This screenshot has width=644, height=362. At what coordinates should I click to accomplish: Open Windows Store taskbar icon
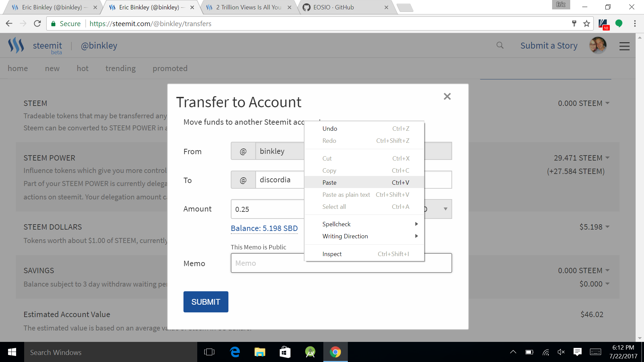285,352
